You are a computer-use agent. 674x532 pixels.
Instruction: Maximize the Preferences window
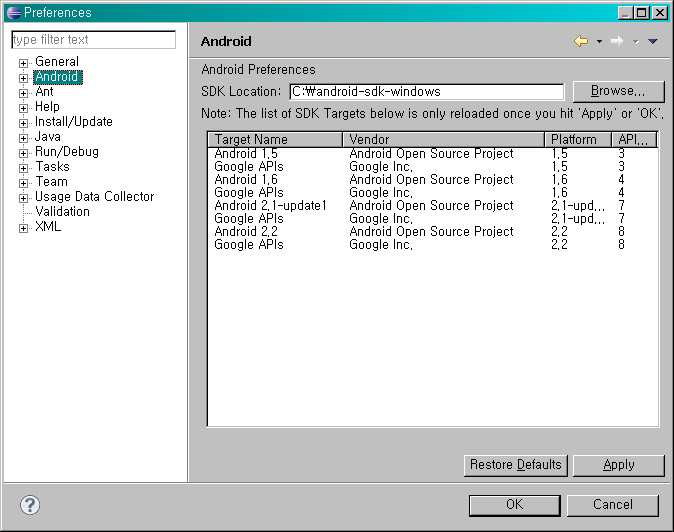point(642,13)
